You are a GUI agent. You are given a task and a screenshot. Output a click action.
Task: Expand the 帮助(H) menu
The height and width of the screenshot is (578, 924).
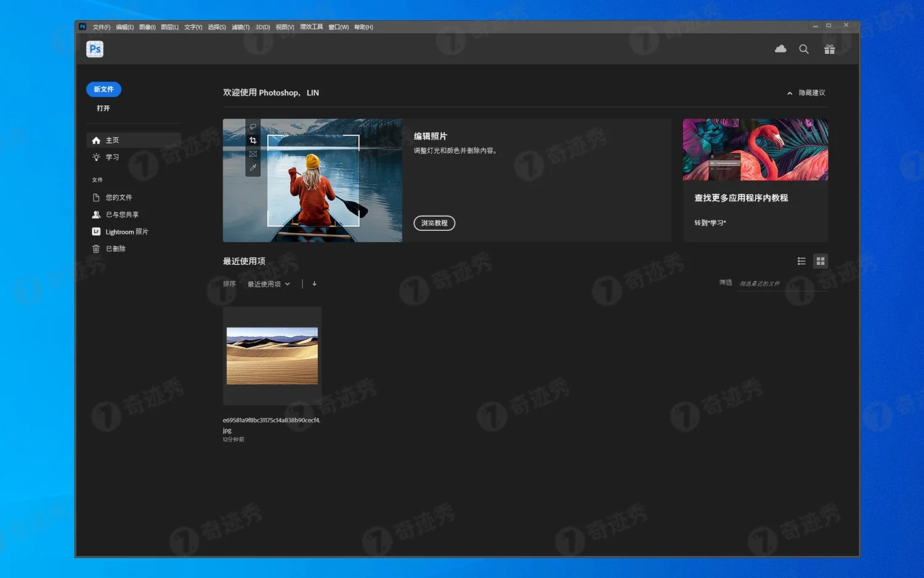coord(363,26)
